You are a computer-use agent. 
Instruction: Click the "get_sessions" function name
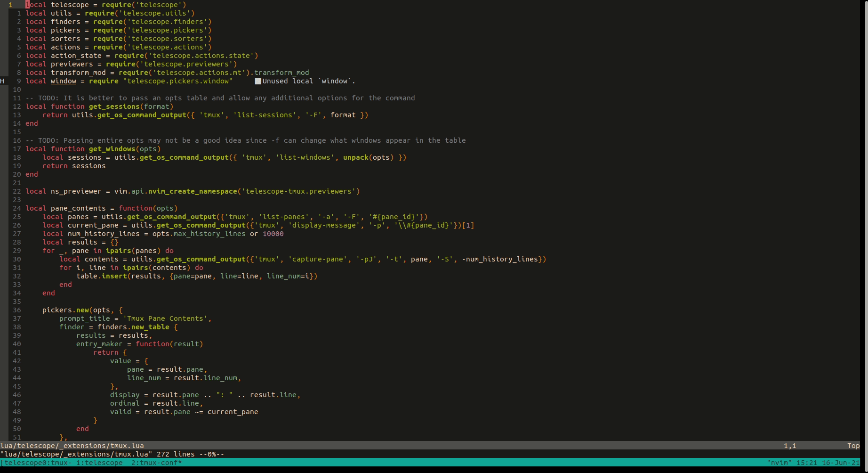(114, 106)
